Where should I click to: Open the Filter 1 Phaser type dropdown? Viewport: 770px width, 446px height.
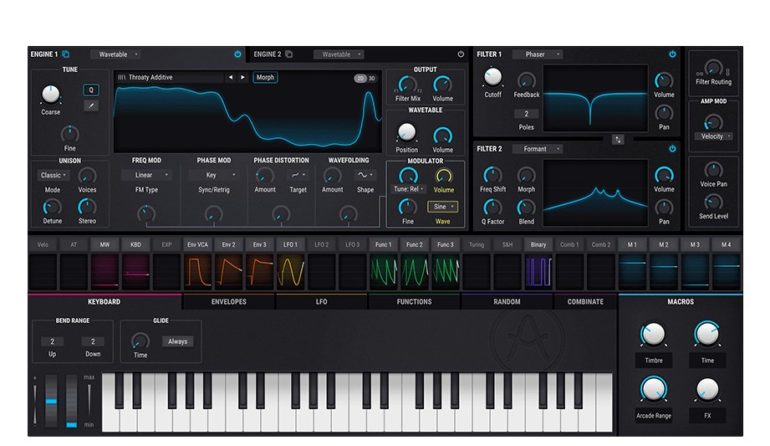coord(538,54)
